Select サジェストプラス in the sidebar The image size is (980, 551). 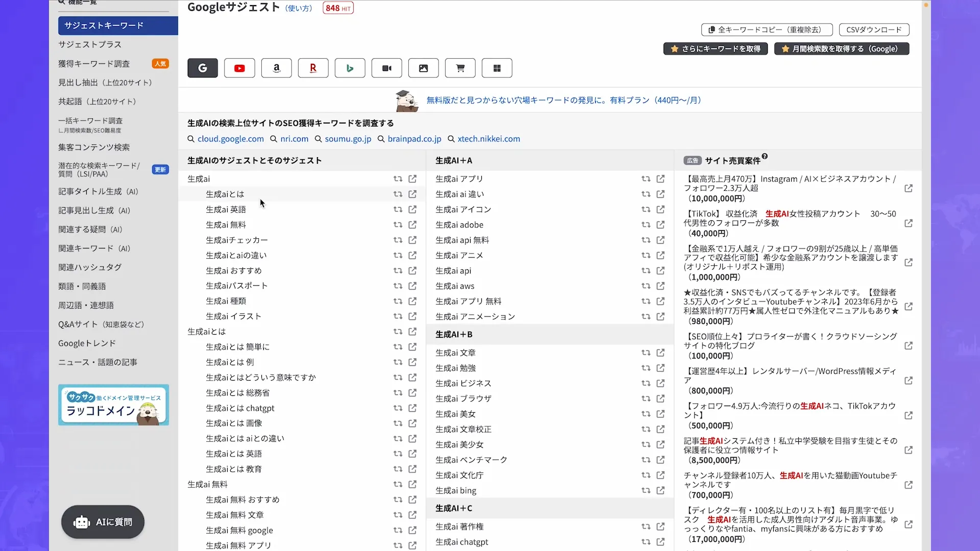(90, 44)
